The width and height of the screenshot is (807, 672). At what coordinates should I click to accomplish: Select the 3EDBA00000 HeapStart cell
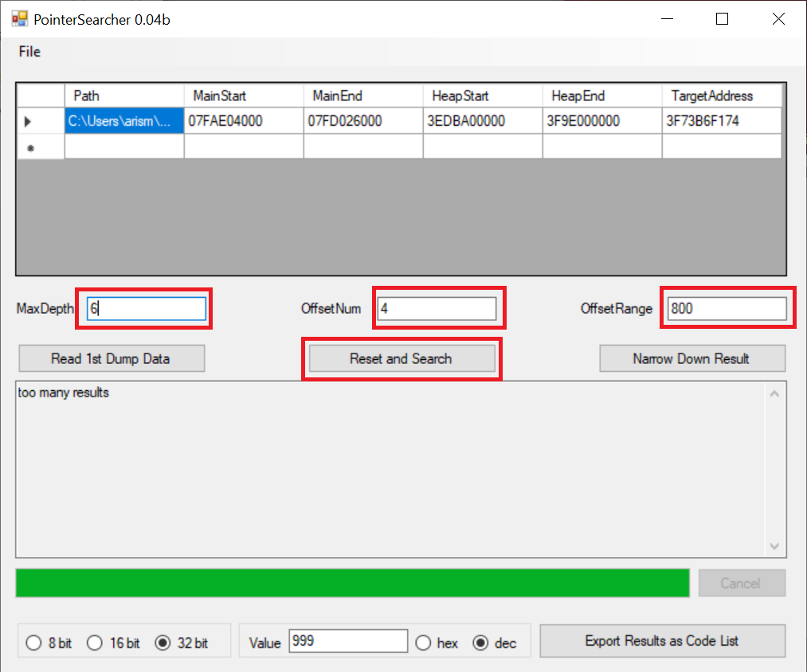[x=482, y=121]
